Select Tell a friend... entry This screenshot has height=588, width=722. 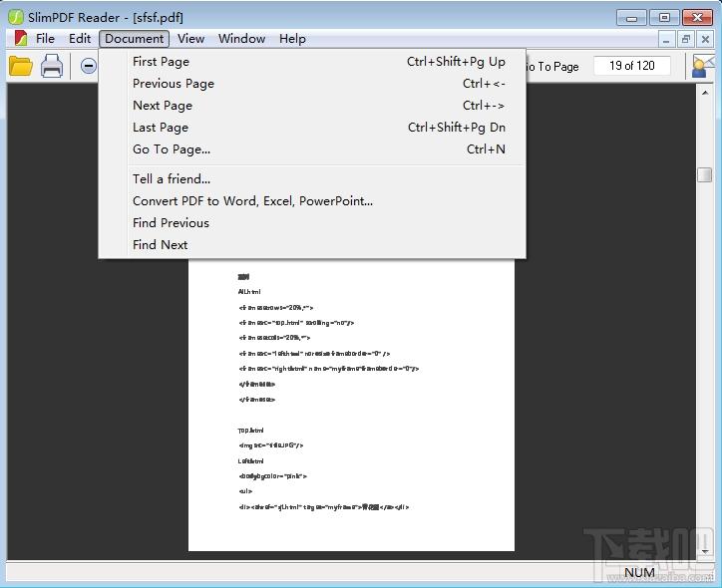pos(312,179)
